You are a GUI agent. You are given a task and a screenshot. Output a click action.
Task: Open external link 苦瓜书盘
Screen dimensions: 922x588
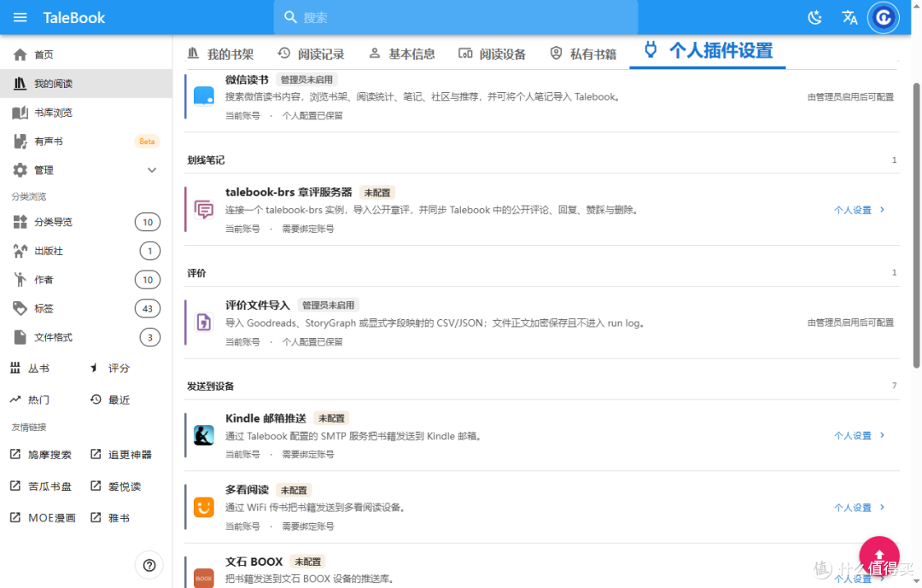[x=41, y=486]
